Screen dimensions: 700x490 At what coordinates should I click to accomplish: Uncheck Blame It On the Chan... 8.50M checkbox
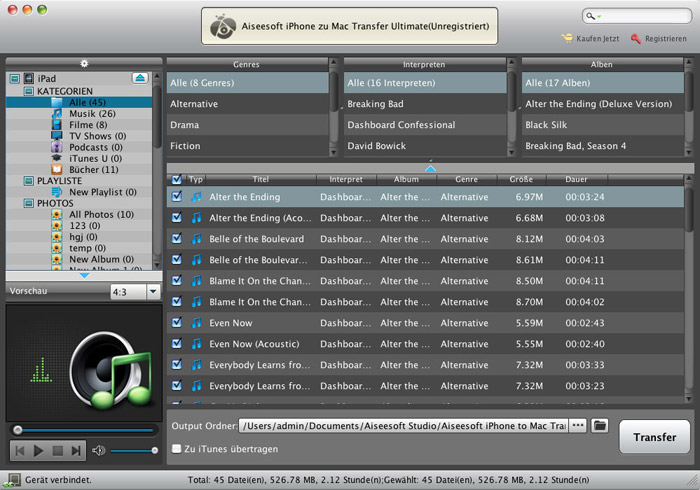177,280
